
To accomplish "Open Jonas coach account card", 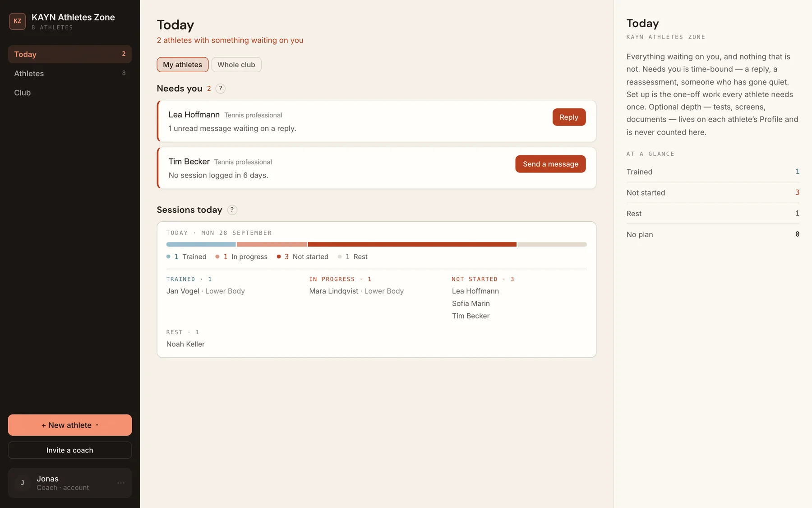I will 70,483.
